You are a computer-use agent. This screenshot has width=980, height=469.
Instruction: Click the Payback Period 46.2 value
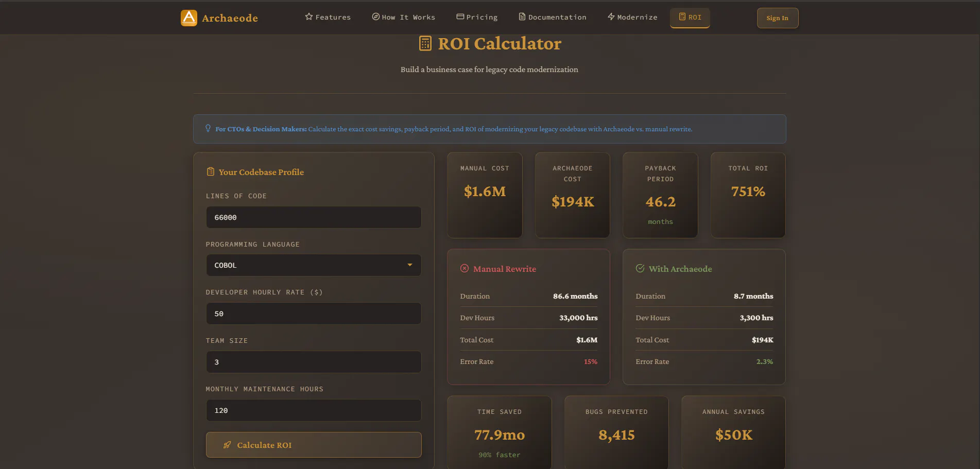click(660, 202)
